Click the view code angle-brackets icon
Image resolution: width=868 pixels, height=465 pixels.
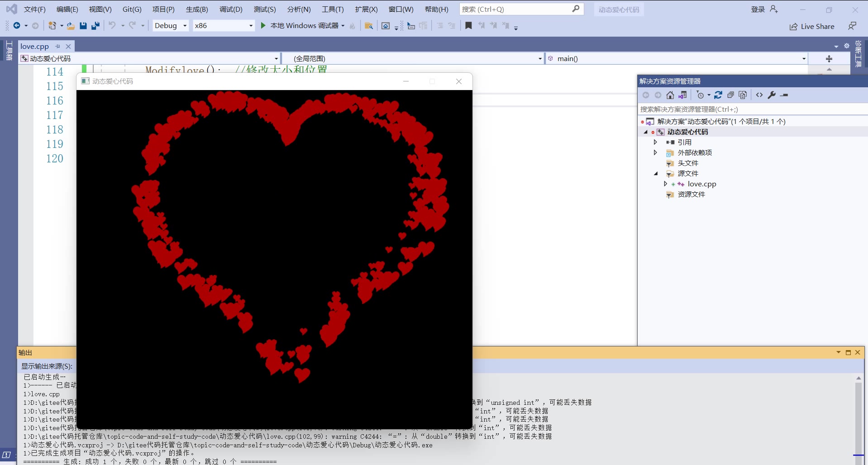pyautogui.click(x=759, y=95)
